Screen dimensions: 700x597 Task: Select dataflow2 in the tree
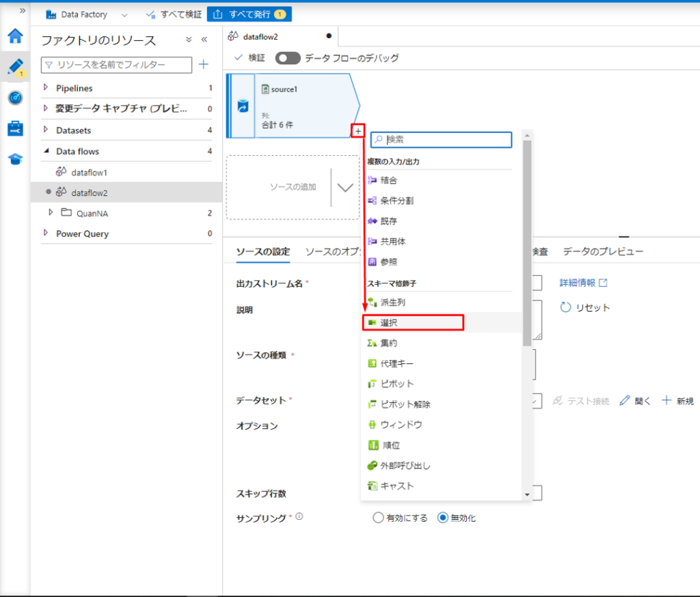[126, 193]
